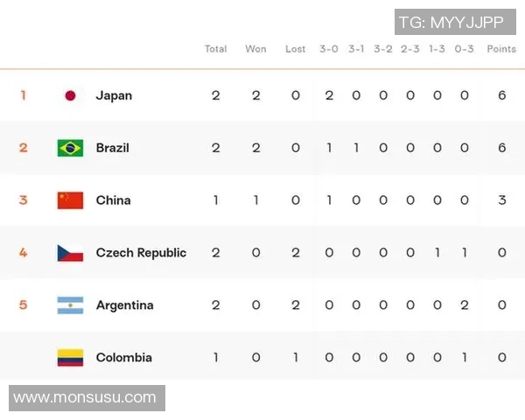Image resolution: width=525 pixels, height=420 pixels.
Task: Click the Colombia team name
Action: (x=123, y=357)
